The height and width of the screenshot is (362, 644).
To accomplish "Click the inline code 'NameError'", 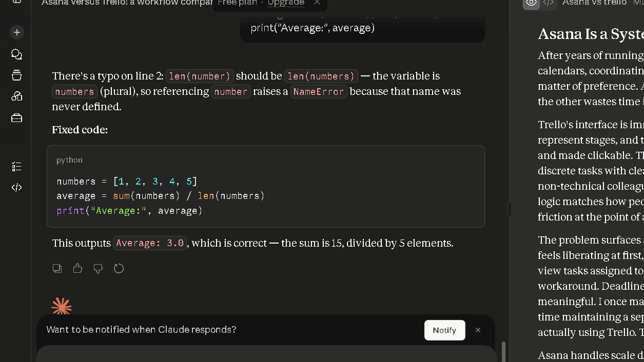I will (319, 92).
